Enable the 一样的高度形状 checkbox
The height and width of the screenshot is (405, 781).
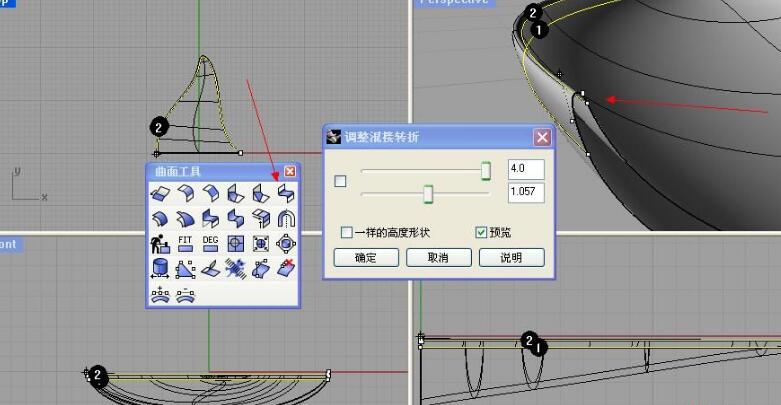(x=347, y=232)
